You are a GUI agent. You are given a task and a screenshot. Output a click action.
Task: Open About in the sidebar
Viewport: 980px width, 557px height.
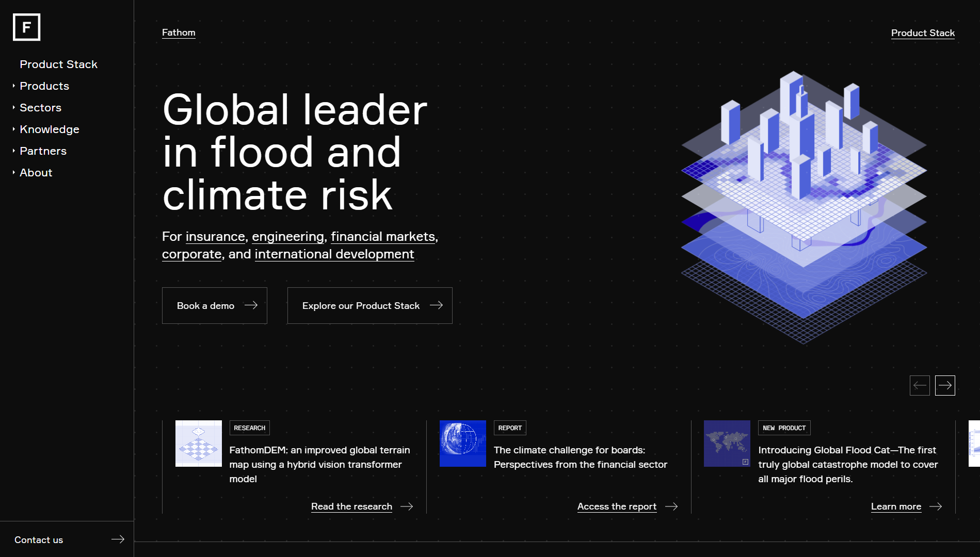click(x=36, y=173)
